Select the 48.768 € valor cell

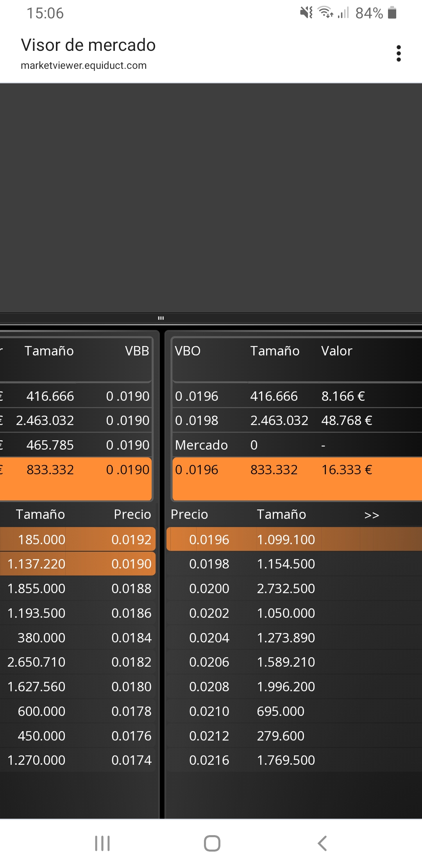pos(347,420)
